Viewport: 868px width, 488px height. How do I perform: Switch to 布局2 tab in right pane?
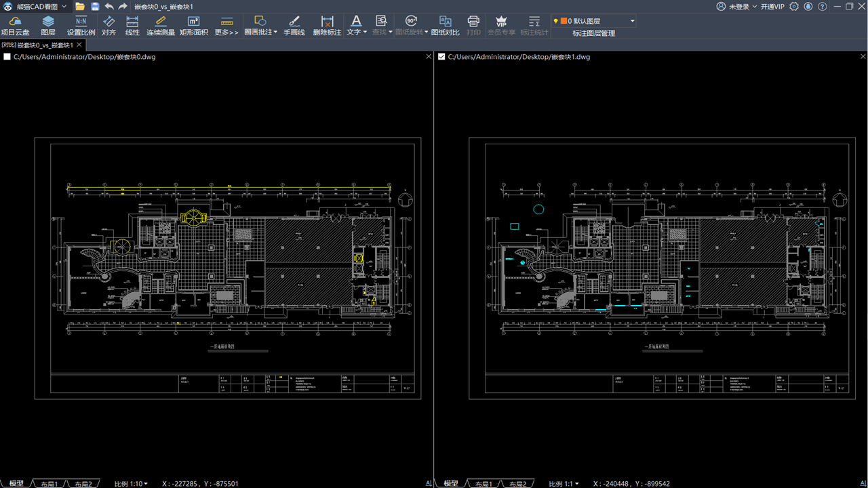pos(518,484)
